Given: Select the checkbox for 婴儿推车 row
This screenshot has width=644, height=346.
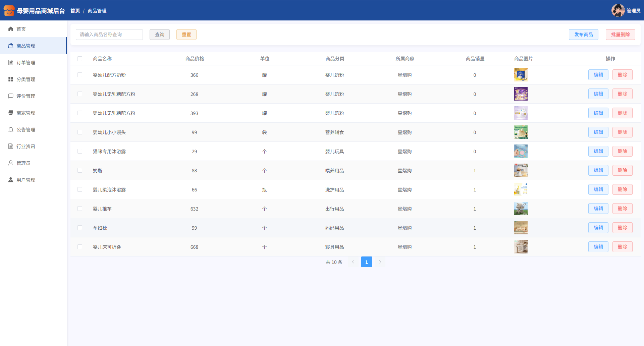Looking at the screenshot, I should (80, 209).
